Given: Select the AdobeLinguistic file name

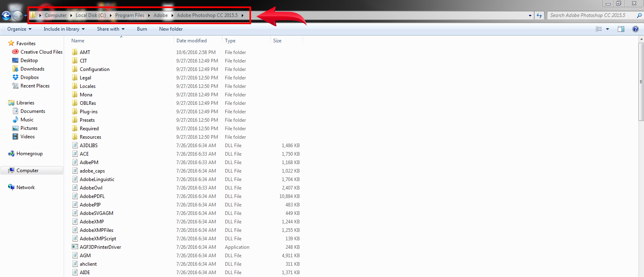Looking at the screenshot, I should click(x=97, y=179).
